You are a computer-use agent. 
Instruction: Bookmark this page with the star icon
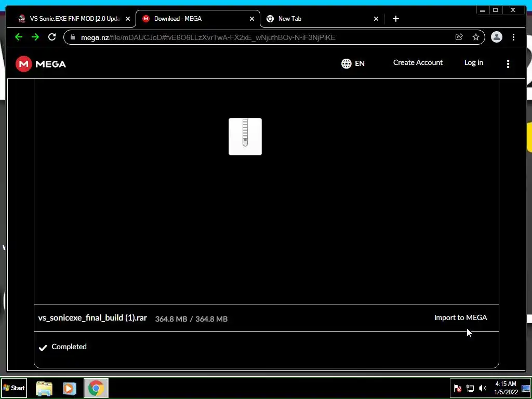pyautogui.click(x=476, y=37)
